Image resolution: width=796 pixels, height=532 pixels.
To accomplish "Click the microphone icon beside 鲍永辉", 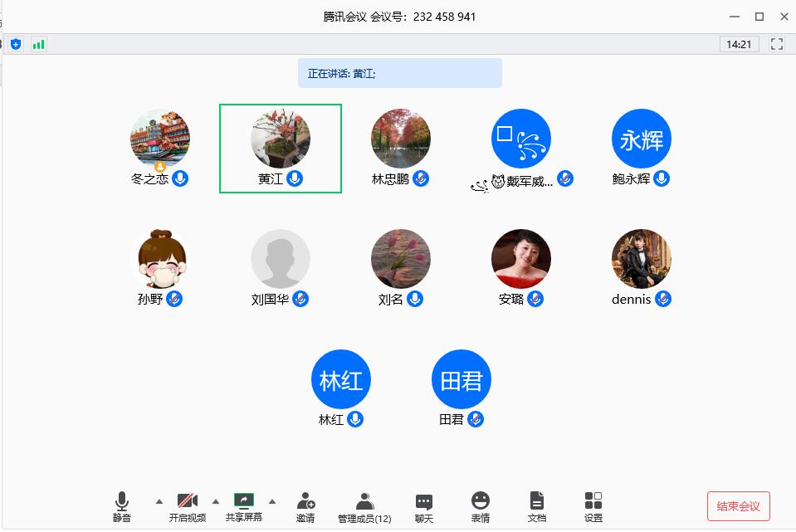I will pyautogui.click(x=662, y=178).
